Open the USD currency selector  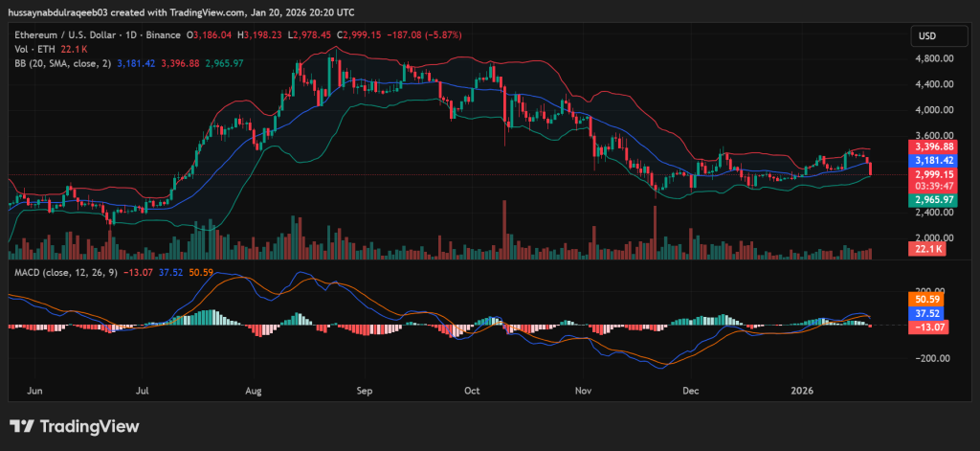926,36
